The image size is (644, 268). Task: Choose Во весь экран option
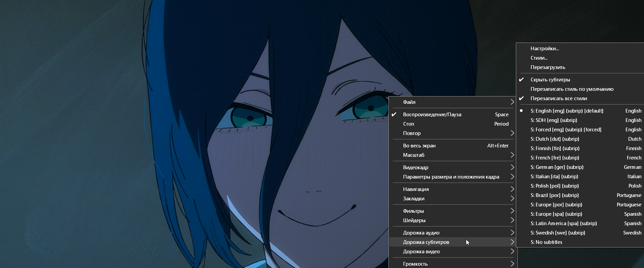(453, 146)
